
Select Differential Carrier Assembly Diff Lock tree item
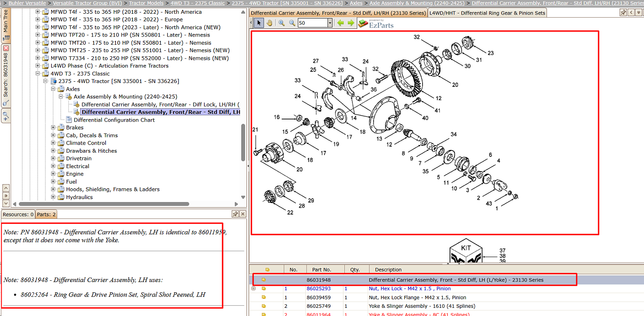pyautogui.click(x=160, y=104)
